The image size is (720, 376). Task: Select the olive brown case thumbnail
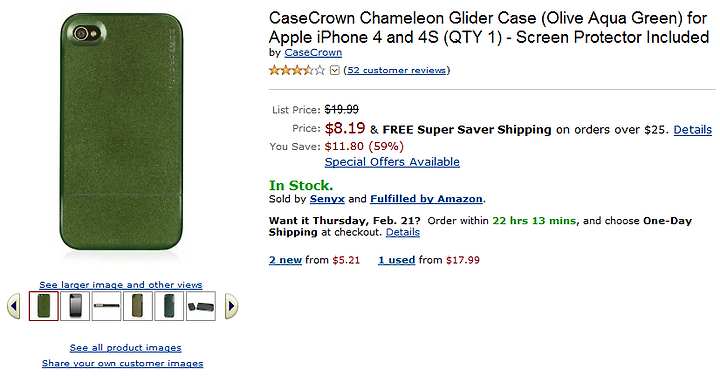[x=138, y=306]
